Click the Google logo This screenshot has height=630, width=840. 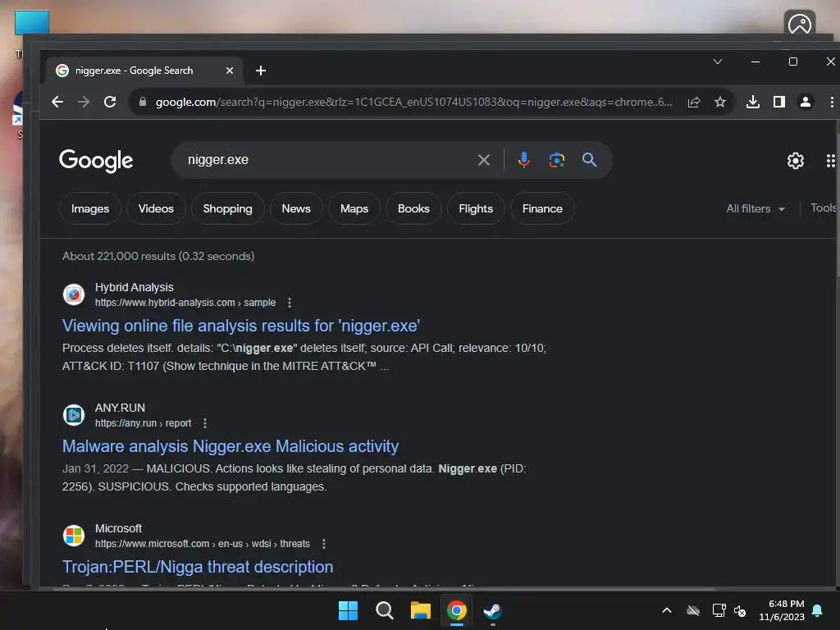coord(96,161)
